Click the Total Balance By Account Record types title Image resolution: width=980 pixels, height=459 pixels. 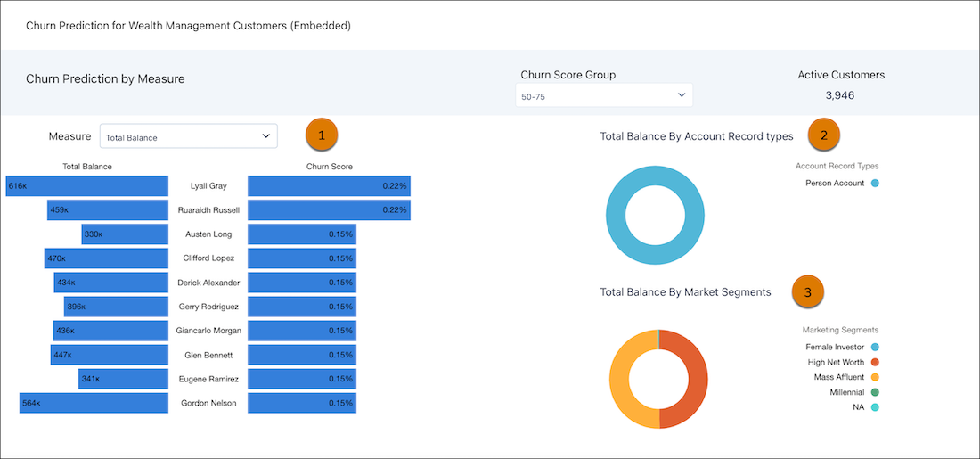point(697,135)
